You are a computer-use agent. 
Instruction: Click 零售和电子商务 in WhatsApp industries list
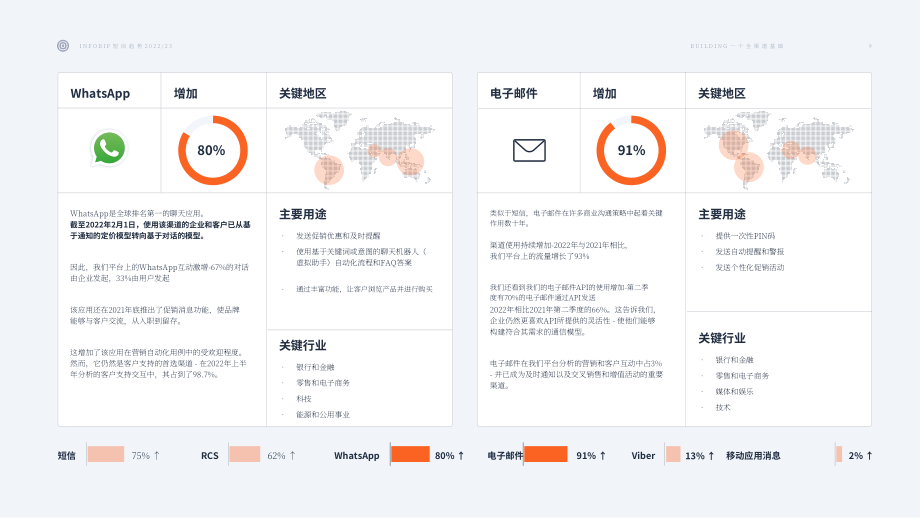323,382
